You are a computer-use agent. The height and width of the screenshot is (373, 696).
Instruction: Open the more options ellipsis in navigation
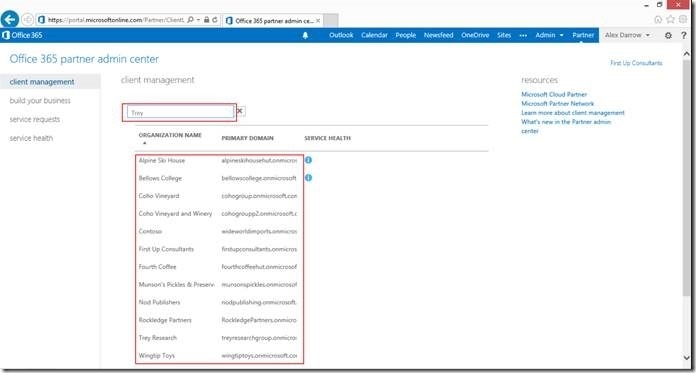click(x=523, y=35)
